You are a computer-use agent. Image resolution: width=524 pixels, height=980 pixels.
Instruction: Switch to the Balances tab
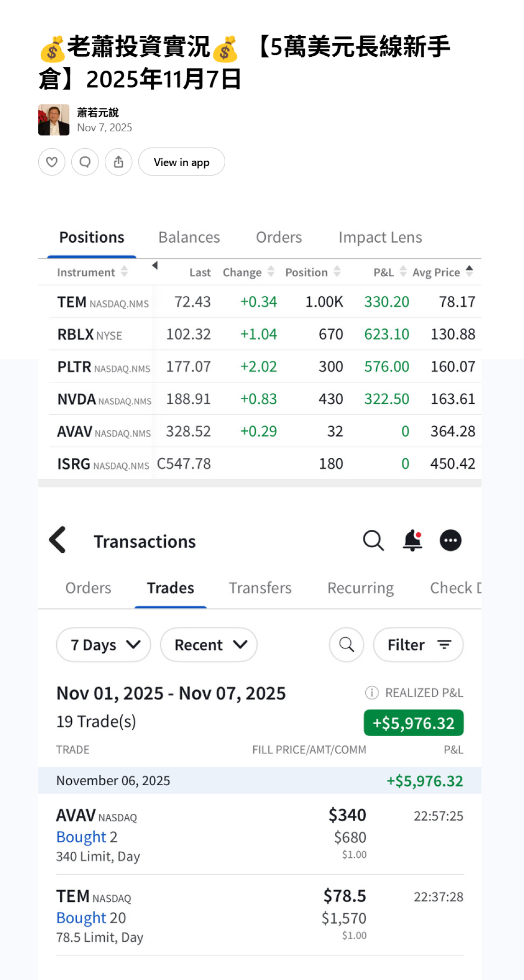[189, 237]
